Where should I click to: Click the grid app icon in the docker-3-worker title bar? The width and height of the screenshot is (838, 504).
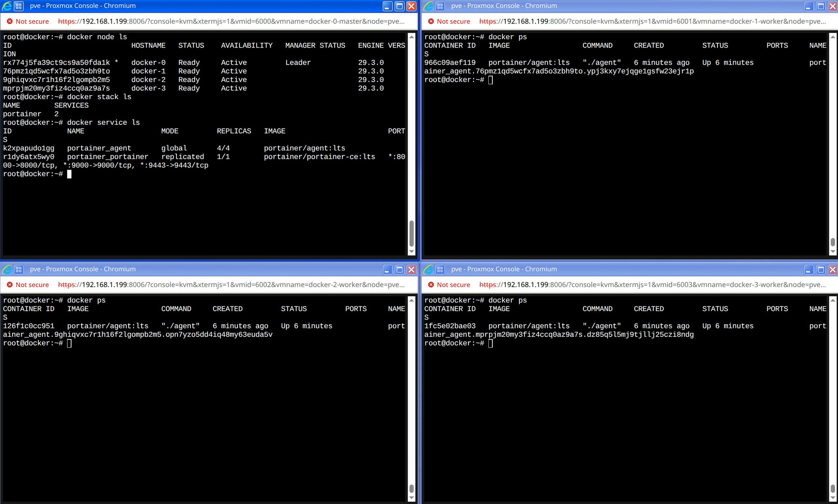point(440,269)
